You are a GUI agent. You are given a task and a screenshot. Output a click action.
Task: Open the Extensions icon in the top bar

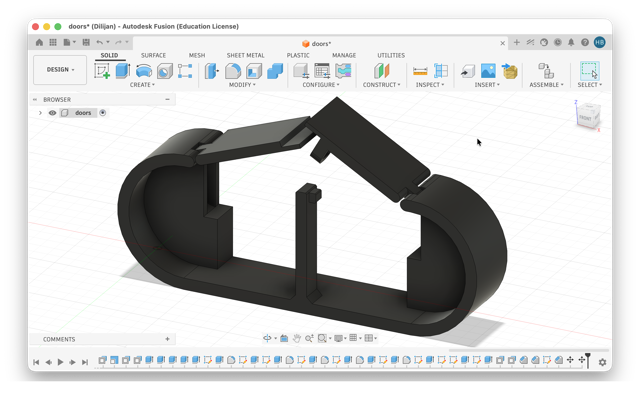point(530,42)
